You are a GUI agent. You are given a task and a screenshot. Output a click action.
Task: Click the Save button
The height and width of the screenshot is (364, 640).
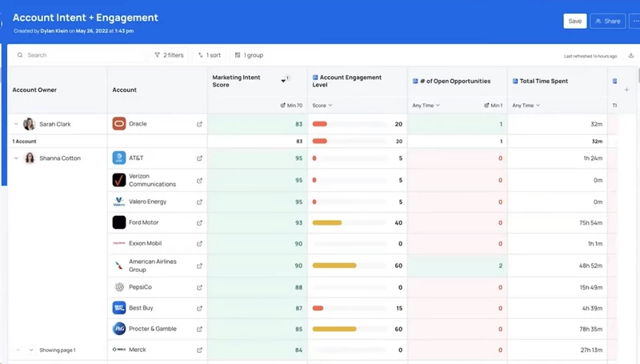[574, 22]
